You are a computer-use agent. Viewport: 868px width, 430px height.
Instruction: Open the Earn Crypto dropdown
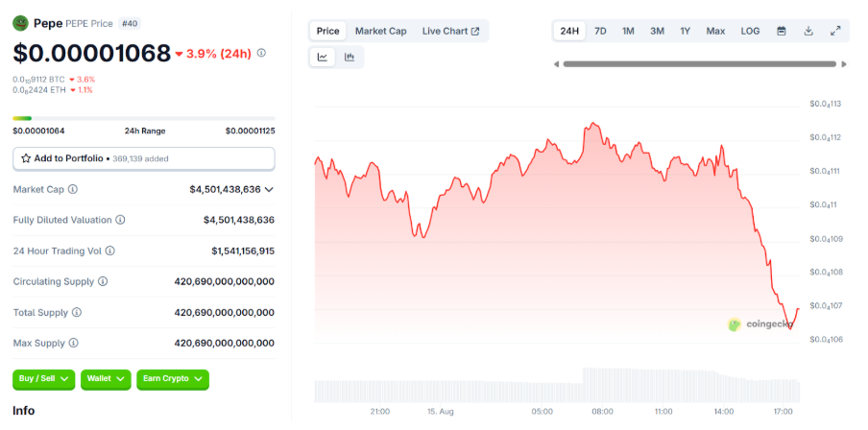pyautogui.click(x=173, y=379)
